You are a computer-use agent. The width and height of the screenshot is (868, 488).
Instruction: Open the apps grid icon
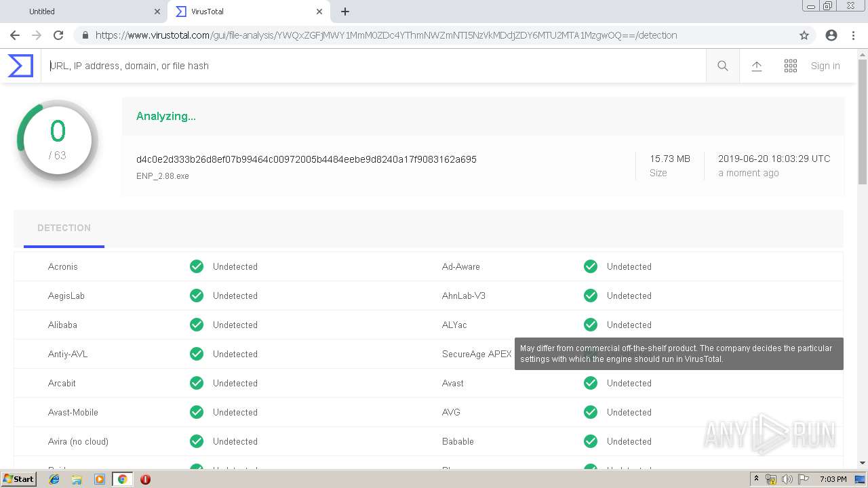(x=791, y=66)
